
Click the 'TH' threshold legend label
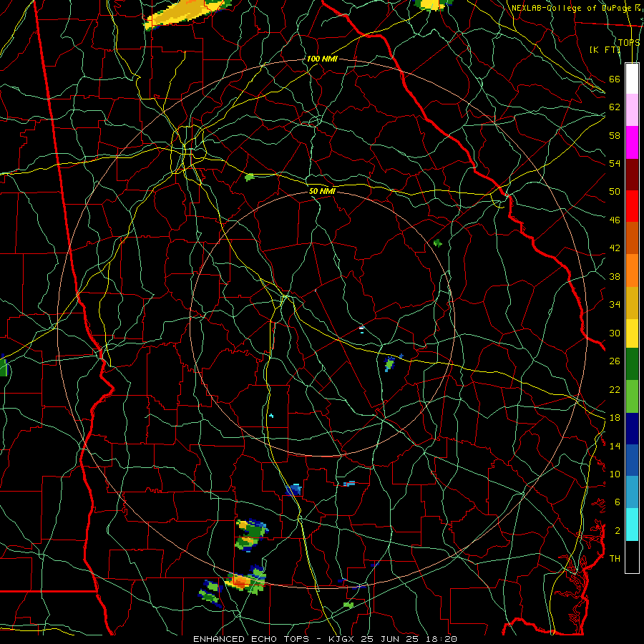(x=615, y=559)
